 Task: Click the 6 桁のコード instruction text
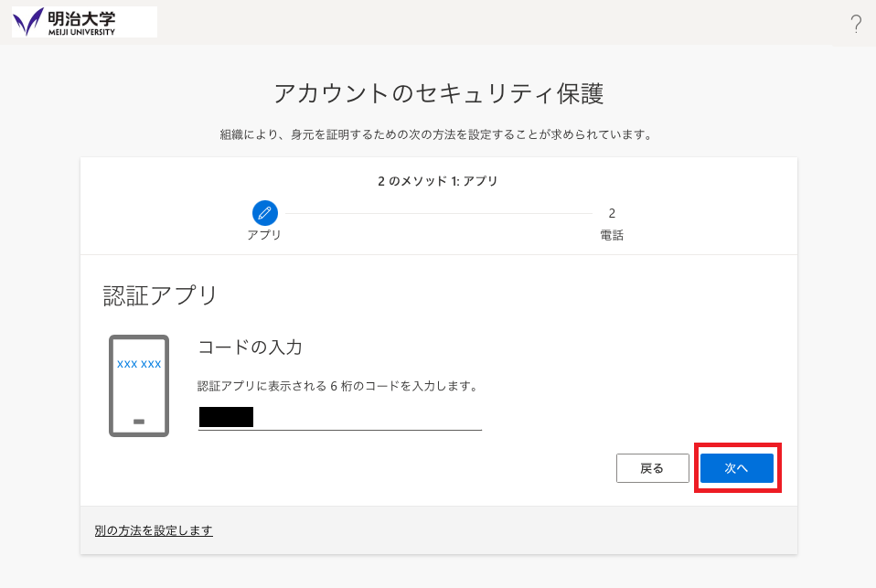pyautogui.click(x=337, y=386)
